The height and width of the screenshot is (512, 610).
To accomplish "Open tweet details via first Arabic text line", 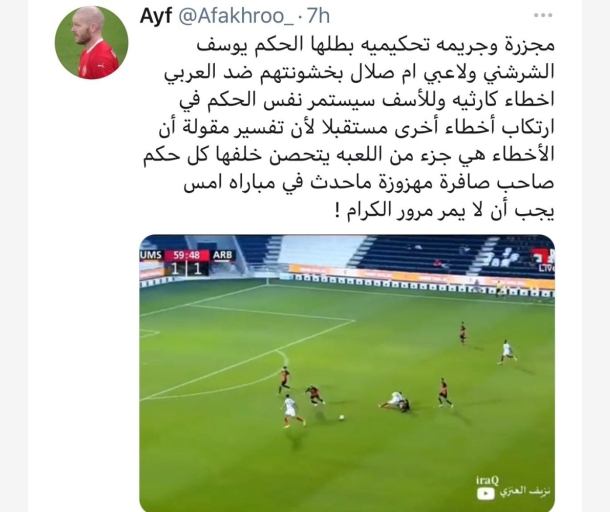I will click(375, 46).
